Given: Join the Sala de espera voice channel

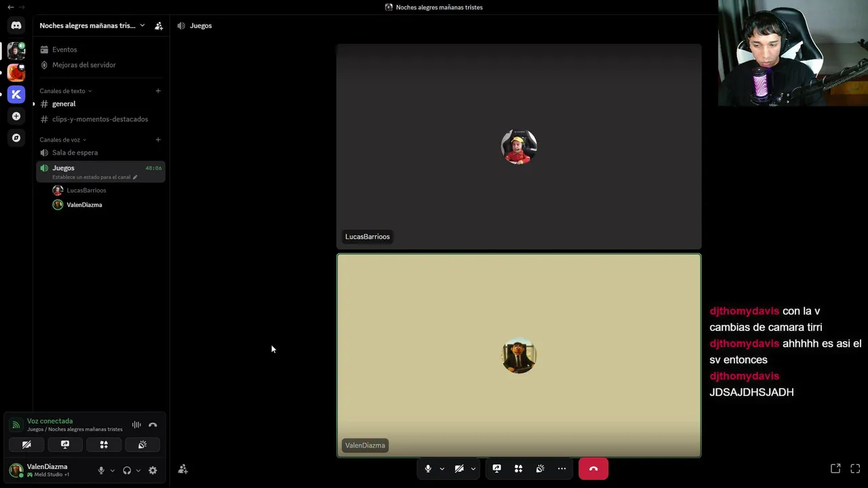Looking at the screenshot, I should (100, 152).
